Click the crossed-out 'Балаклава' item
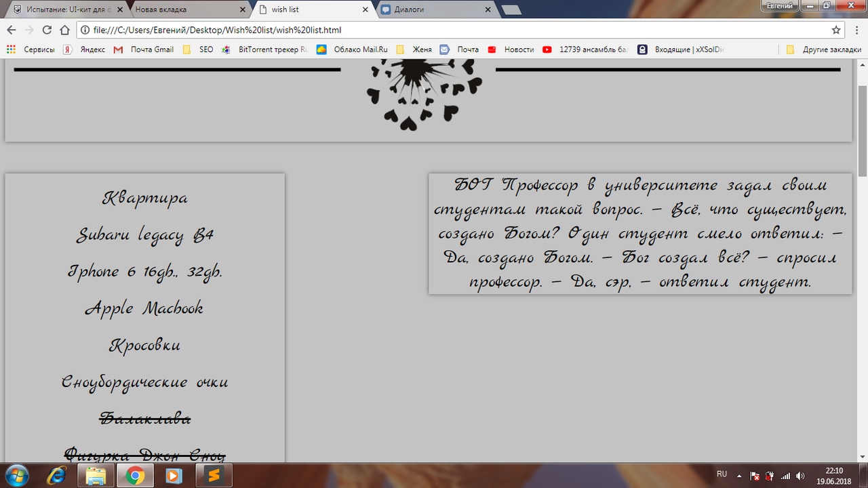The width and height of the screenshot is (868, 488). [x=144, y=418]
